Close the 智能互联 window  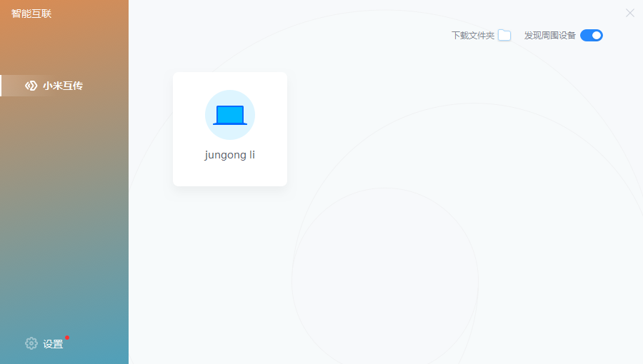(630, 13)
